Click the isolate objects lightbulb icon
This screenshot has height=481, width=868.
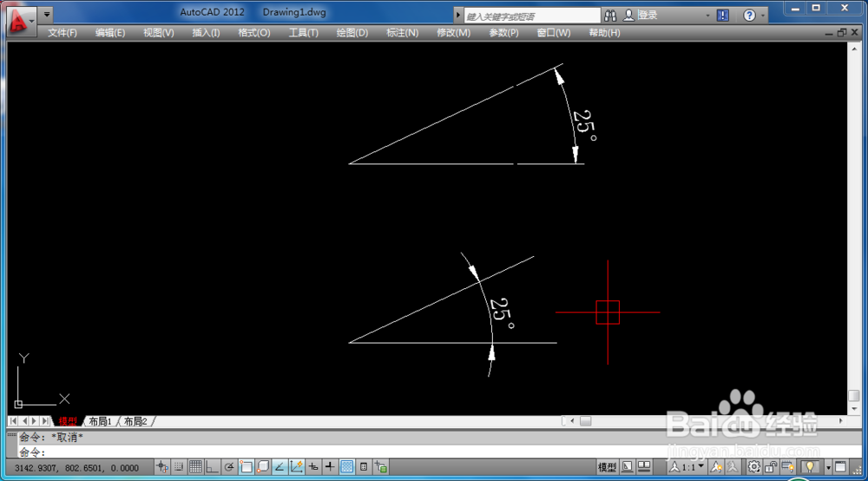pos(810,467)
